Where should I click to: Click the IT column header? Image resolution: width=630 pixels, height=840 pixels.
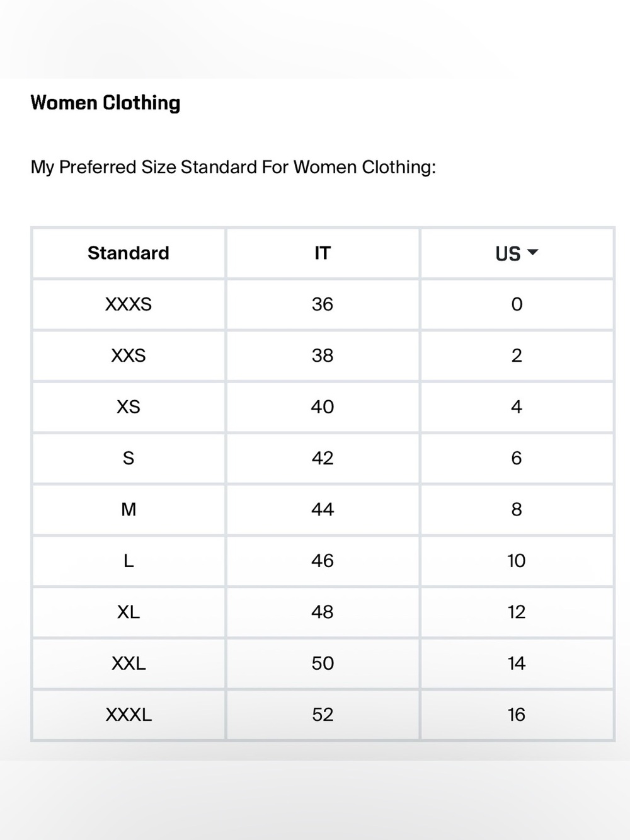click(323, 253)
